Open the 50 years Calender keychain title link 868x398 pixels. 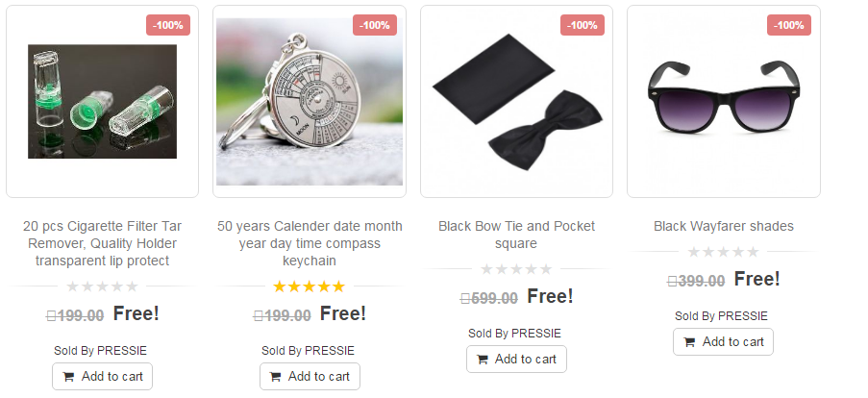coord(310,243)
